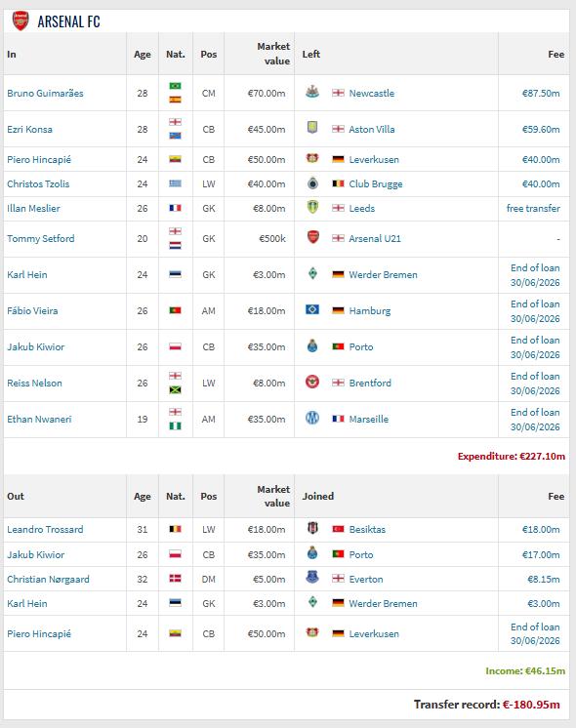Click the Club Brugge crest icon
The image size is (576, 728).
pyautogui.click(x=312, y=183)
